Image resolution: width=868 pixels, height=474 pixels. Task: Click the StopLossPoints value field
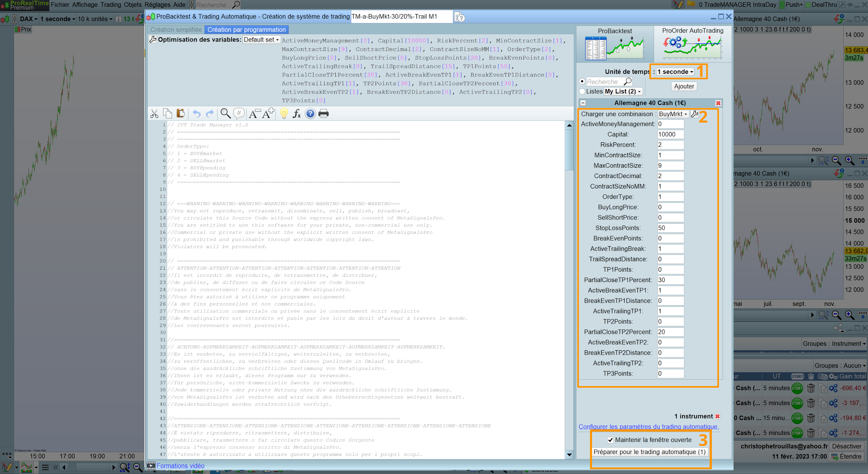[670, 228]
